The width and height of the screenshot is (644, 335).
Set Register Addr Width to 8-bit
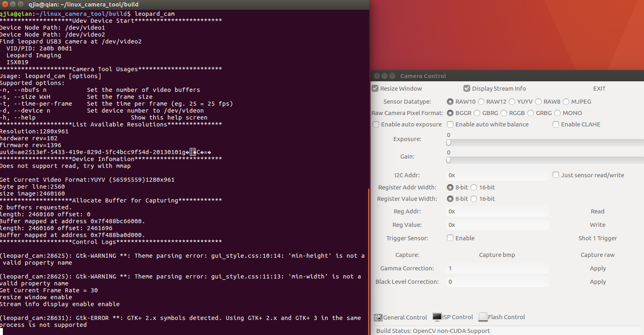coord(450,187)
